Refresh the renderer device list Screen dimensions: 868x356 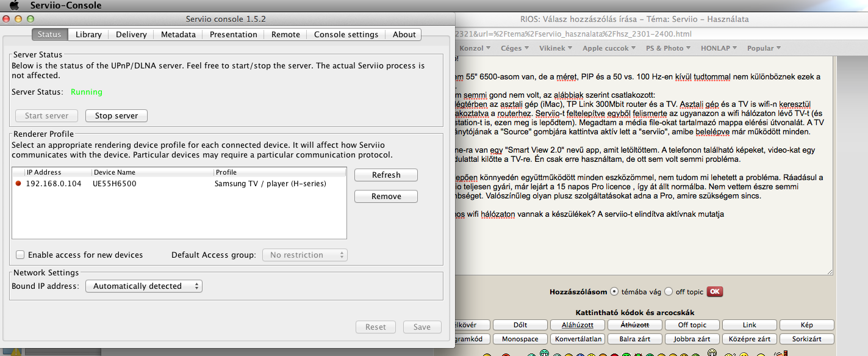[x=386, y=175]
